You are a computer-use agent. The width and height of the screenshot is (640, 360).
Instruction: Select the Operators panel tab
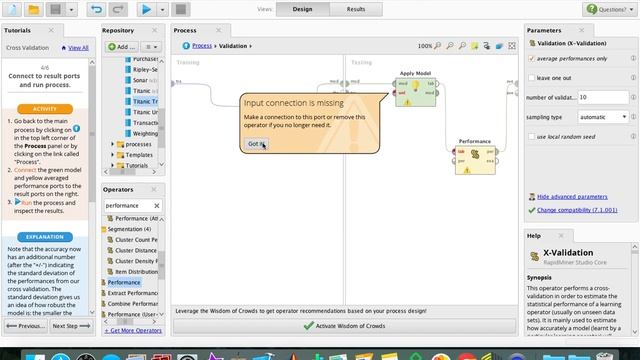click(118, 189)
